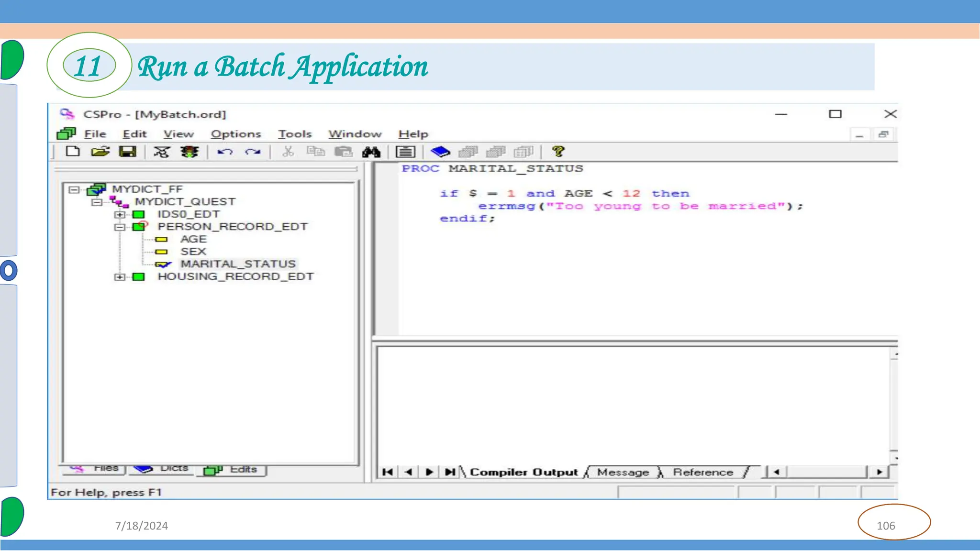Click next output tab arrow
This screenshot has width=980, height=551.
(429, 472)
